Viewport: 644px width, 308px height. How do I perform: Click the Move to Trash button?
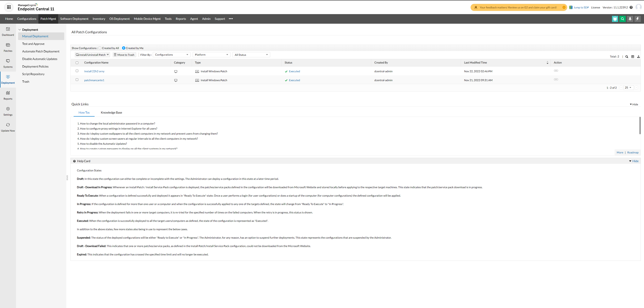(124, 55)
